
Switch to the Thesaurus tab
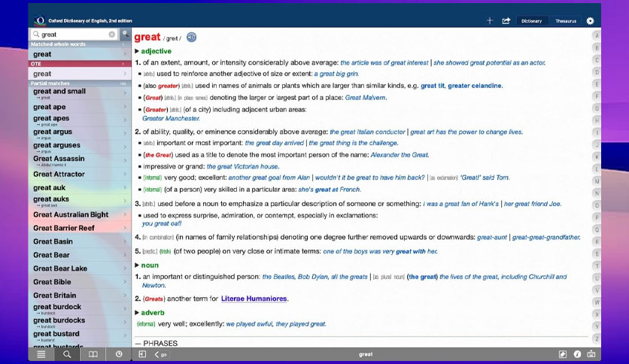click(x=566, y=21)
